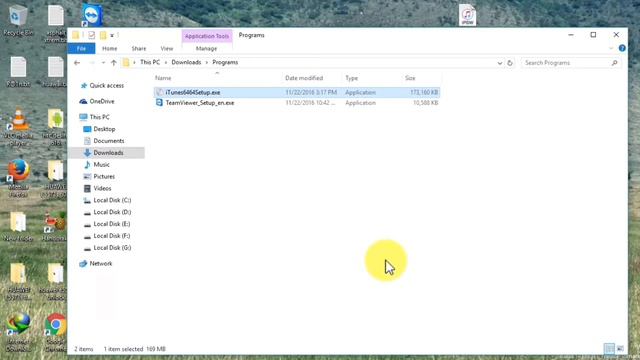640x360 pixels.
Task: Click Programs in address breadcrumb
Action: (225, 62)
